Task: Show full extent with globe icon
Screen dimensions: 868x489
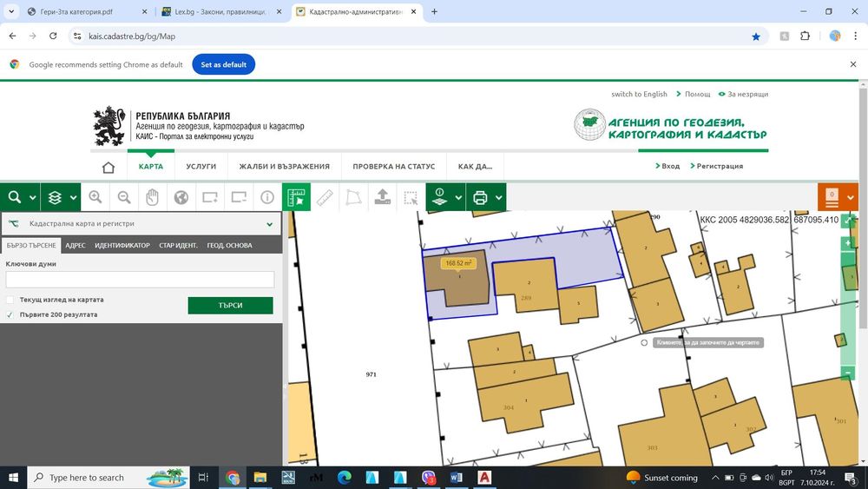Action: pyautogui.click(x=181, y=197)
